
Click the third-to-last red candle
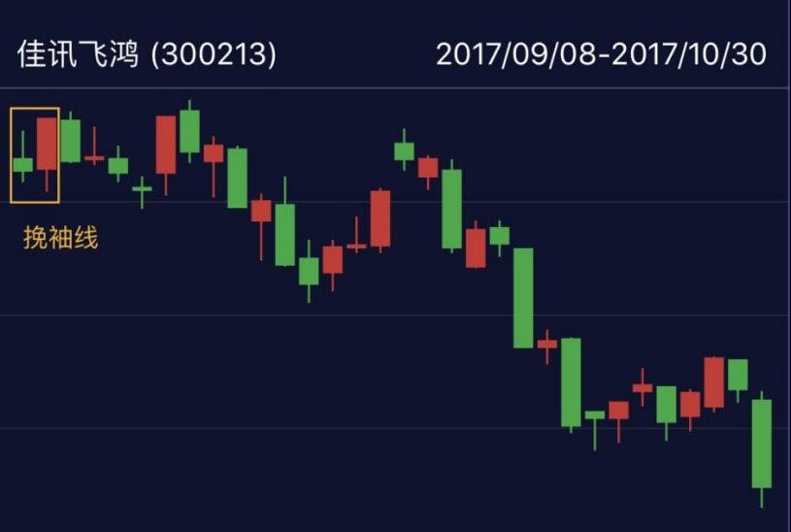point(643,387)
